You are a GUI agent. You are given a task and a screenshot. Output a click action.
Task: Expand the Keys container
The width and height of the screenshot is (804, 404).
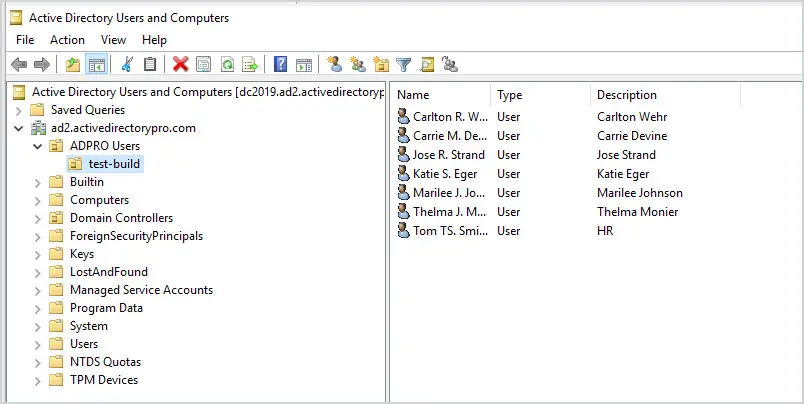click(37, 254)
